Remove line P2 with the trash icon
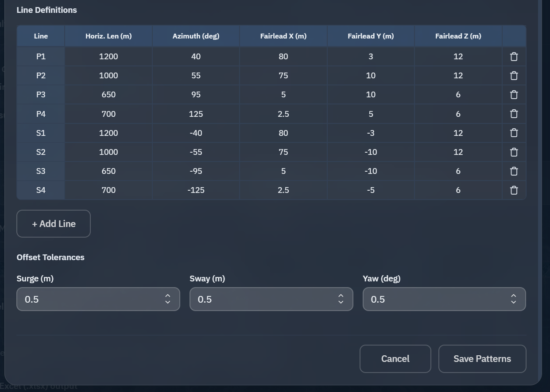The width and height of the screenshot is (550, 392). [514, 75]
